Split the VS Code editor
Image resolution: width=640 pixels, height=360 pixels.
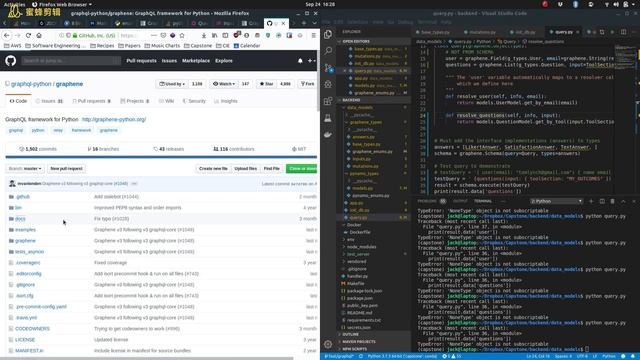(623, 32)
